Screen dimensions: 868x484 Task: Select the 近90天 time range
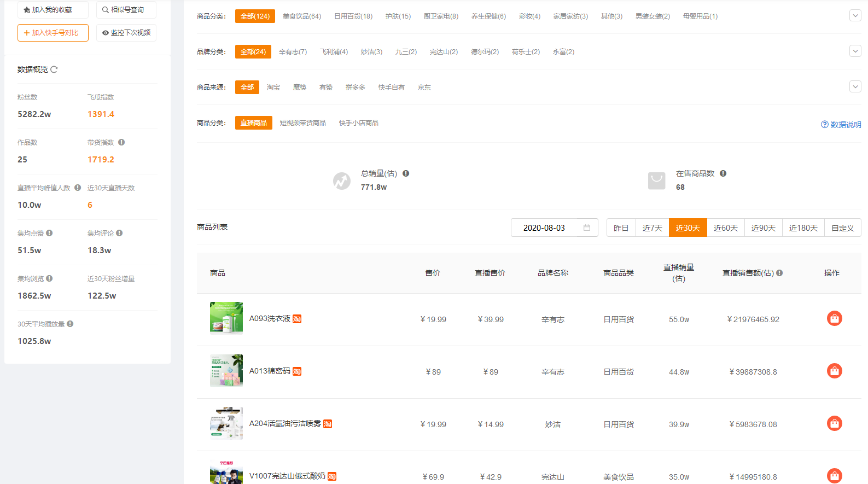click(x=764, y=228)
